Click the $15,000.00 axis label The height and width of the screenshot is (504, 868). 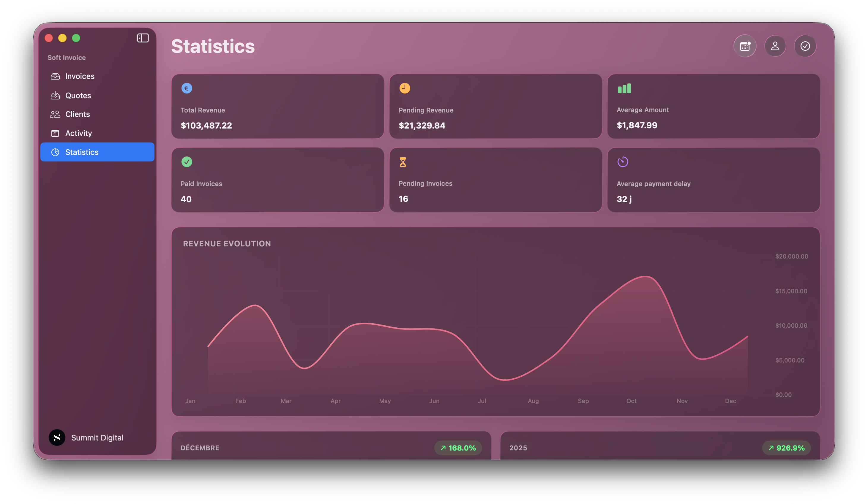791,291
